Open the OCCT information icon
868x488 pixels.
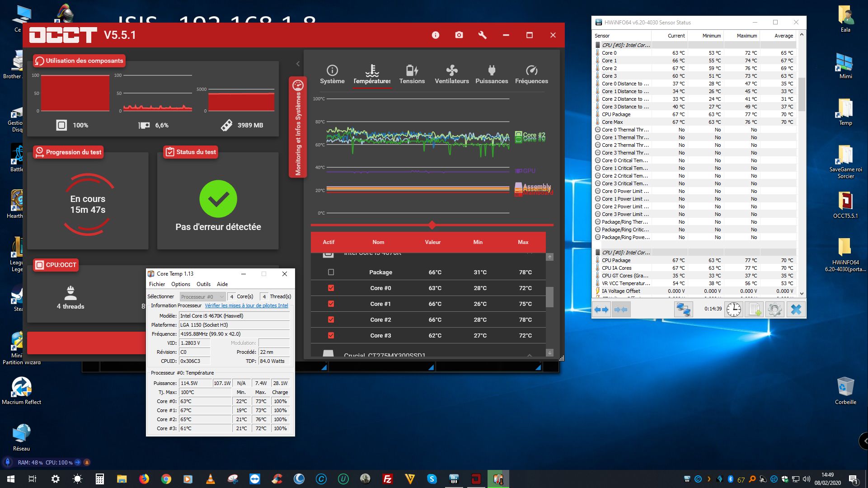tap(436, 35)
